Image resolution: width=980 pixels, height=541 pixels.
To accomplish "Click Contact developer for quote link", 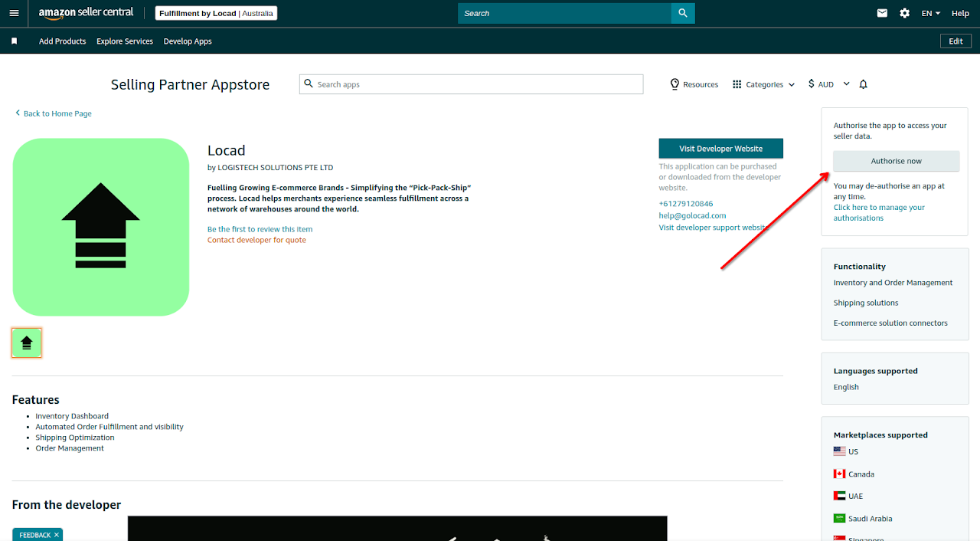I will pos(256,240).
